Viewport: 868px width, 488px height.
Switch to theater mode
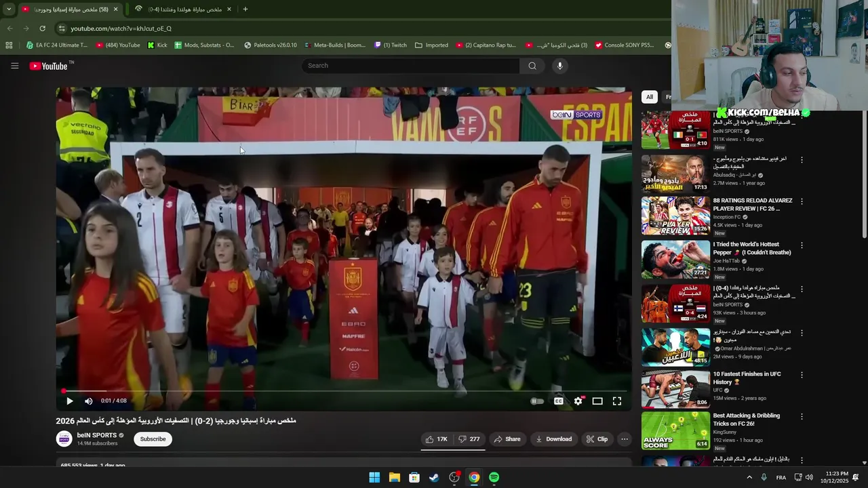point(597,401)
